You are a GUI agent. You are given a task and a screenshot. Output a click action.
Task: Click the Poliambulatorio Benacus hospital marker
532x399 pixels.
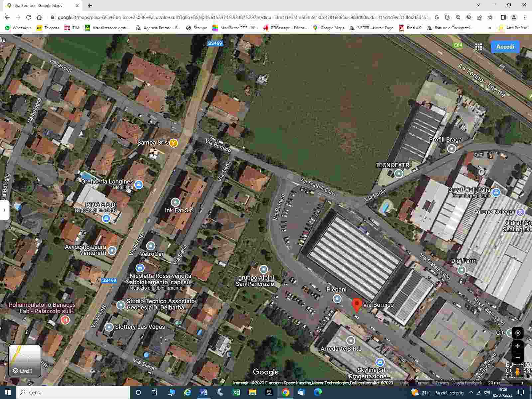point(65,320)
